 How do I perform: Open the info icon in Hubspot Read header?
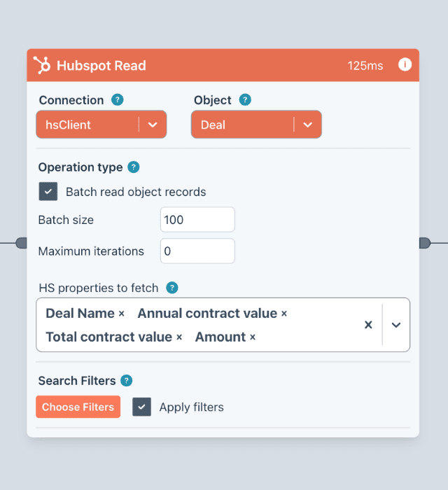coord(405,64)
